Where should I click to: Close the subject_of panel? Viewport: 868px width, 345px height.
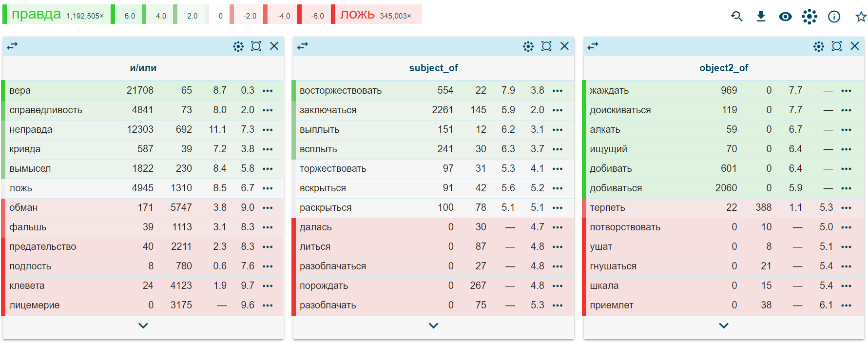pos(564,46)
